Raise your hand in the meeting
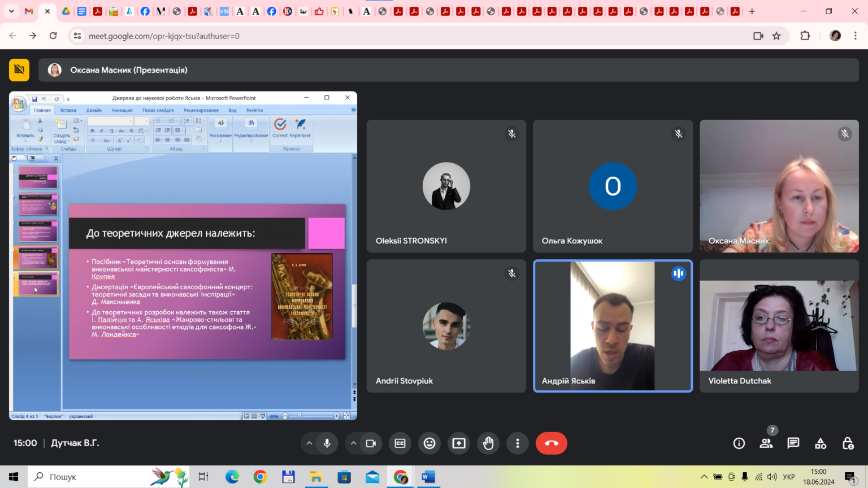The image size is (868, 488). [488, 443]
